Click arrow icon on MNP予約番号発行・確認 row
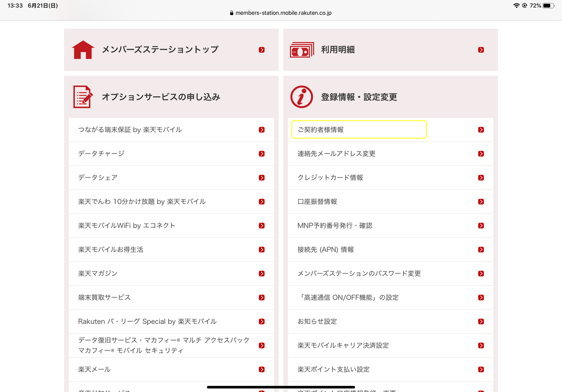562x392 pixels. (x=481, y=225)
